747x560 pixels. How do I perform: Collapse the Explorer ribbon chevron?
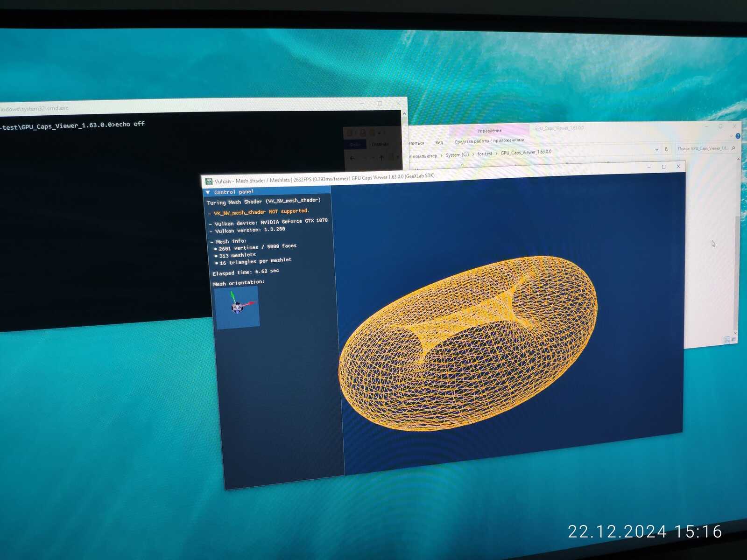click(732, 136)
